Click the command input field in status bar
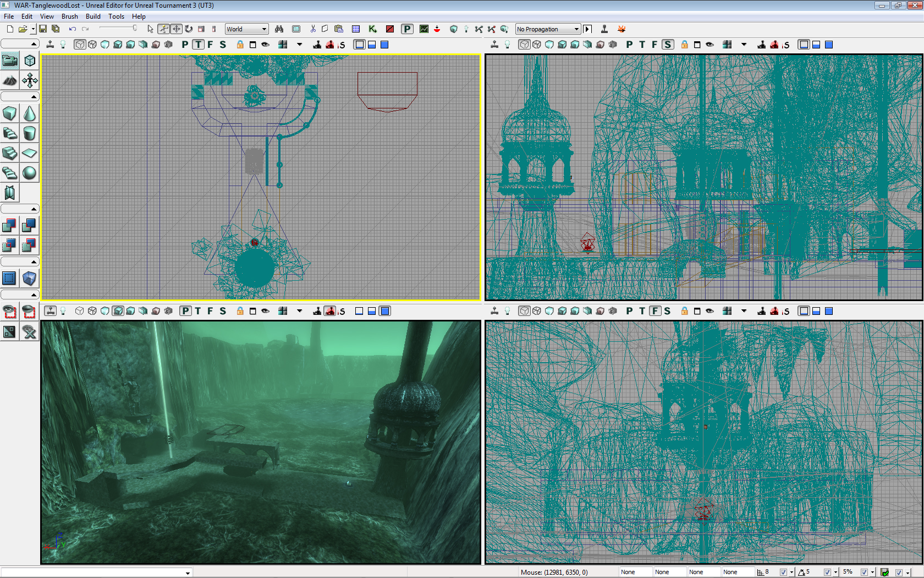 click(96, 572)
